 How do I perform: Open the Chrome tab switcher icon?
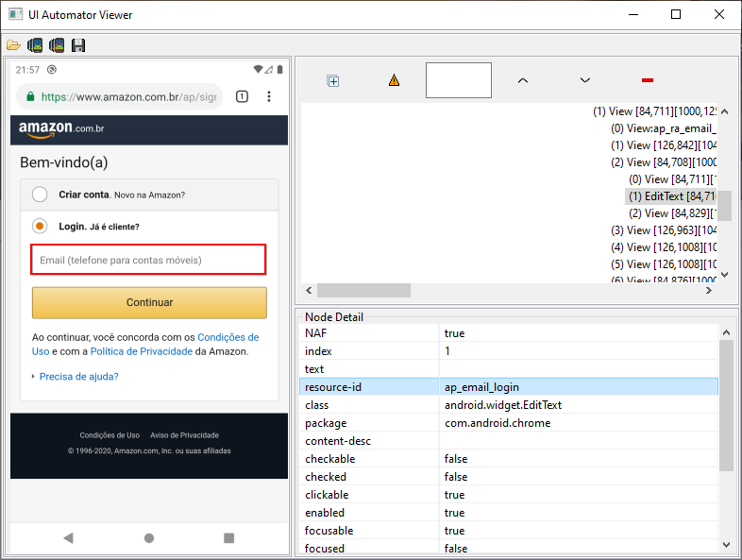242,96
